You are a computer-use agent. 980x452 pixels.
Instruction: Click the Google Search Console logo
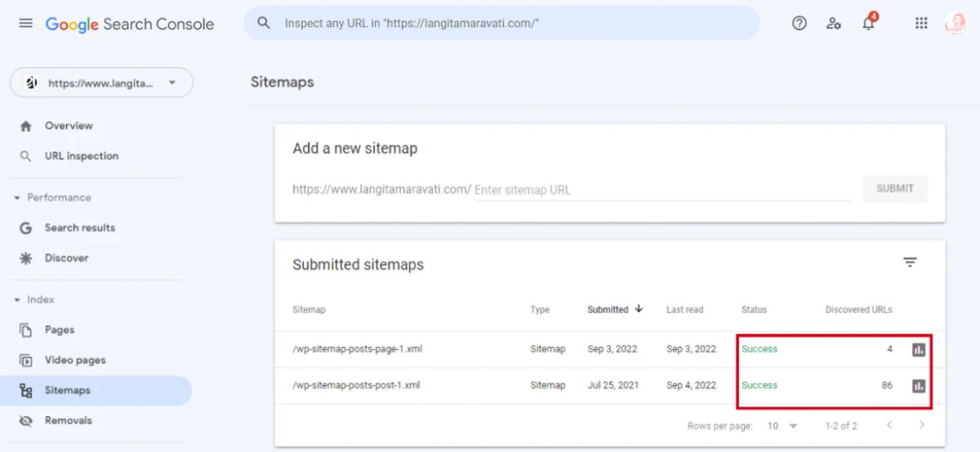coord(130,25)
